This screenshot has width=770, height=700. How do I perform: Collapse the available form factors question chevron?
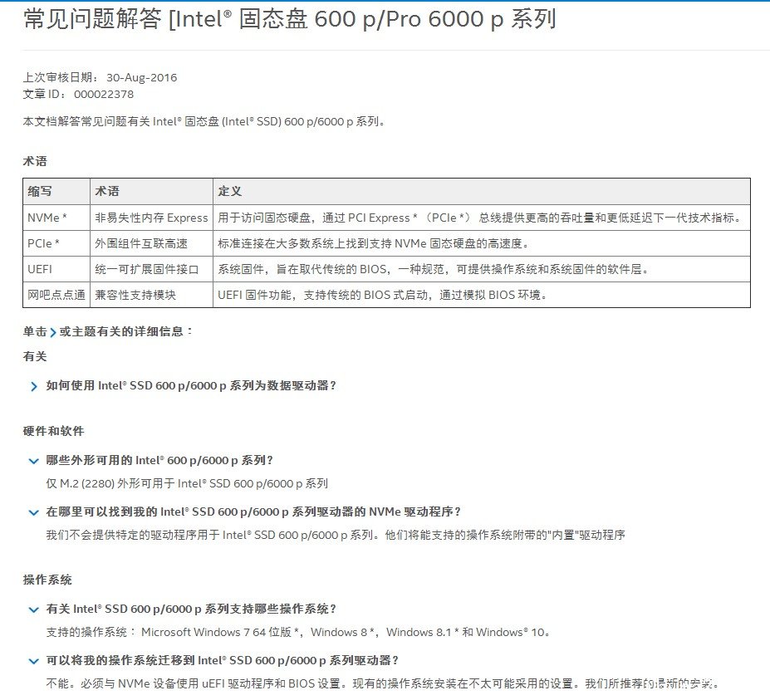click(x=33, y=461)
